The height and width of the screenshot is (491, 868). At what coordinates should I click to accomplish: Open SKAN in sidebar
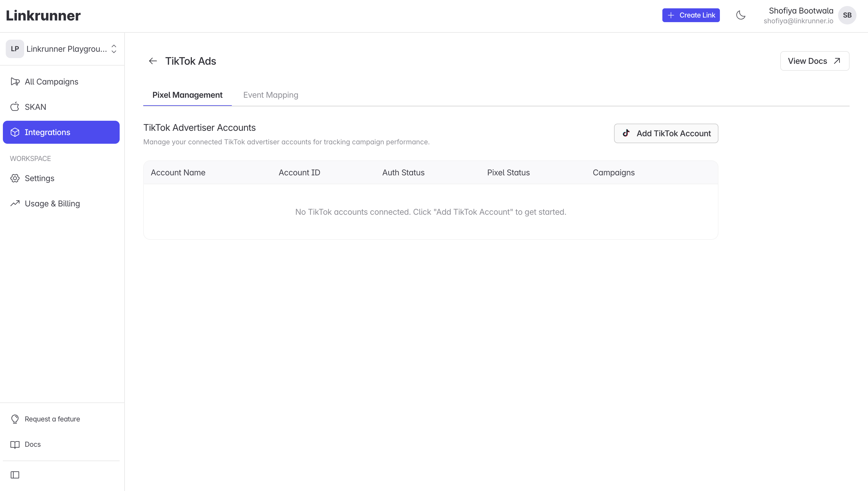point(61,107)
